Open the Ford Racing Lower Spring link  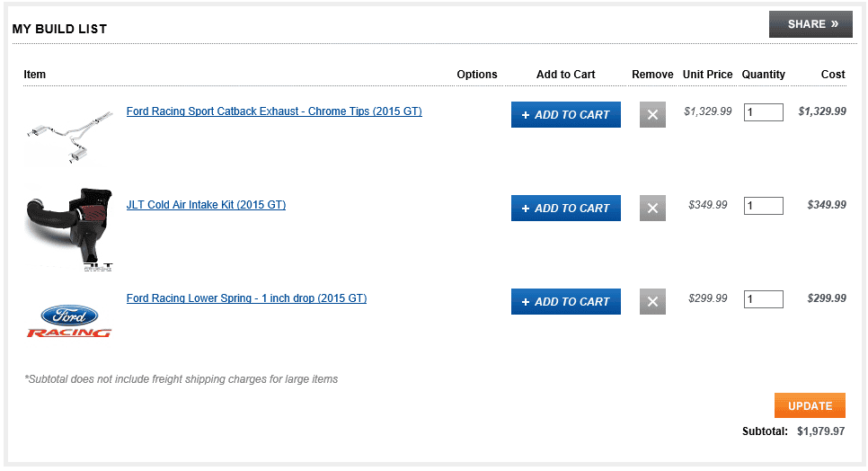coord(246,298)
